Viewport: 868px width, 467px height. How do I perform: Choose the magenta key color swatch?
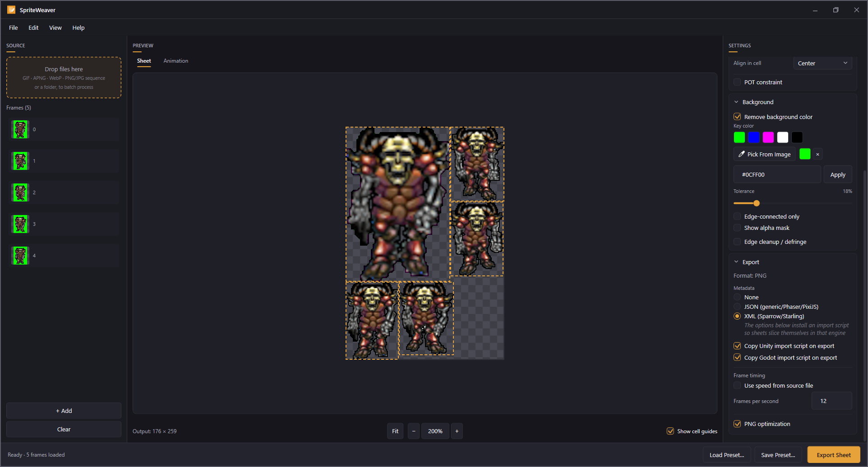(768, 137)
